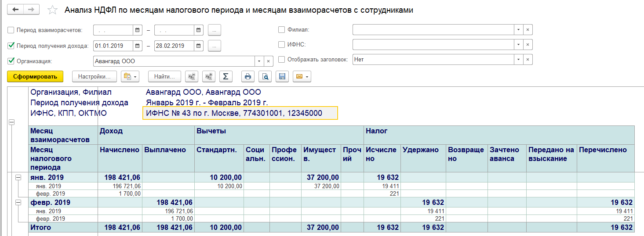The width and height of the screenshot is (644, 236).
Task: Open Настройки... settings
Action: [95, 76]
